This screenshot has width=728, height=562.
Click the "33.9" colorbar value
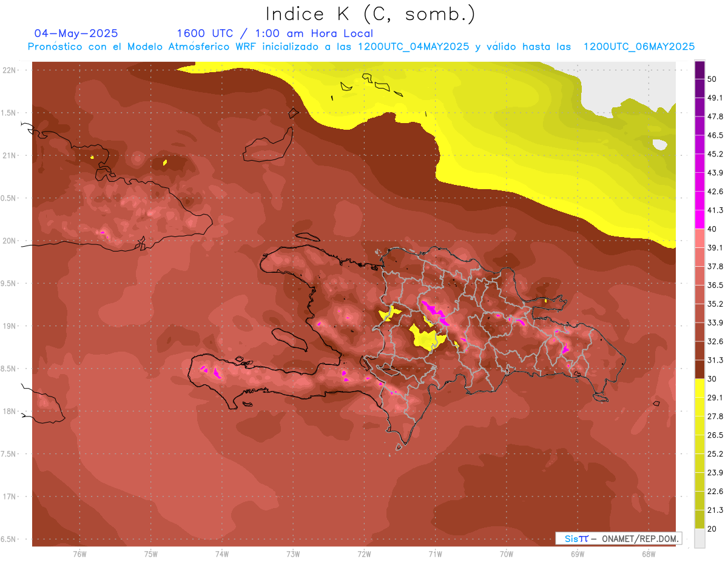pyautogui.click(x=715, y=323)
